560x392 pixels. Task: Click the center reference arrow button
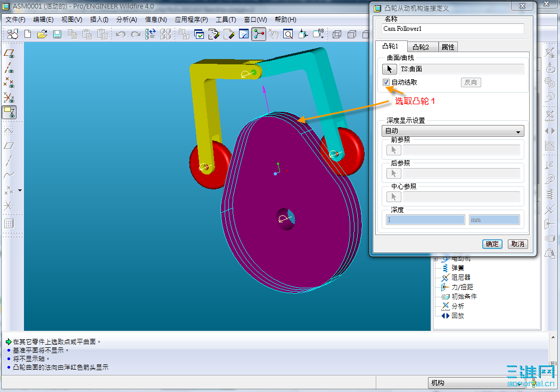click(393, 197)
